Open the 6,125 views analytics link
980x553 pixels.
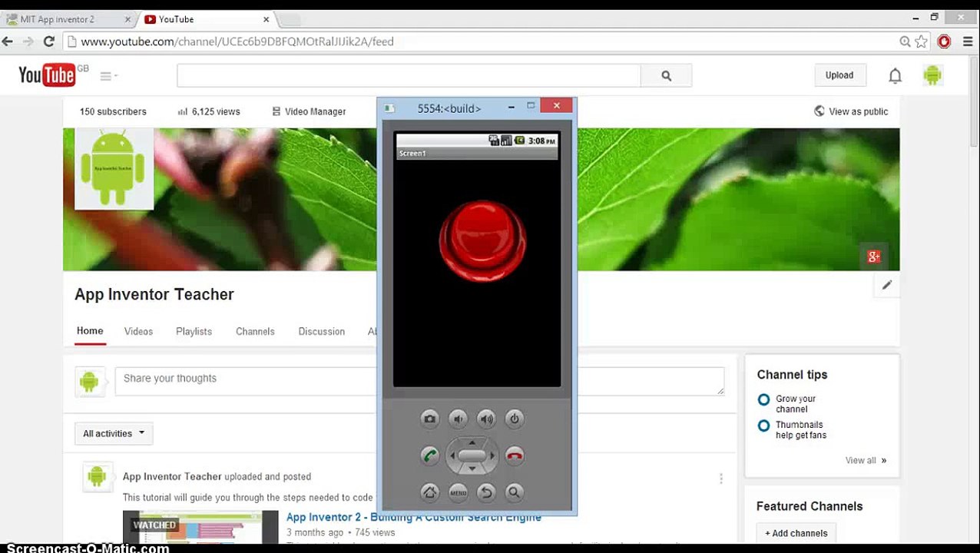click(209, 111)
